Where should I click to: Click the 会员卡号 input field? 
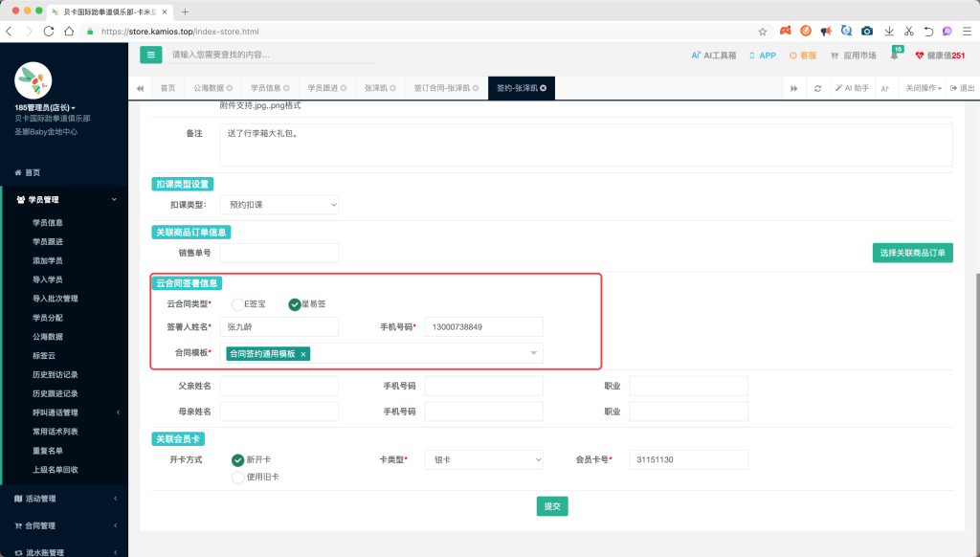[x=688, y=459]
